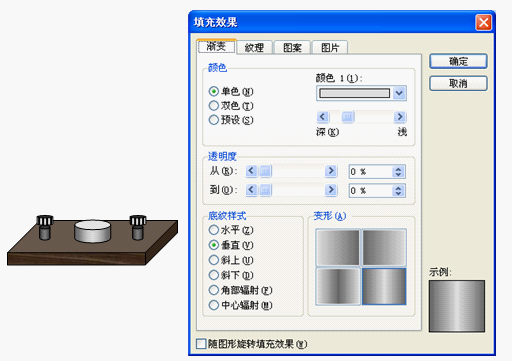Screen dimensions: 513x362
Task: Click right arrow of 到 transparency slider
Action: coord(331,190)
